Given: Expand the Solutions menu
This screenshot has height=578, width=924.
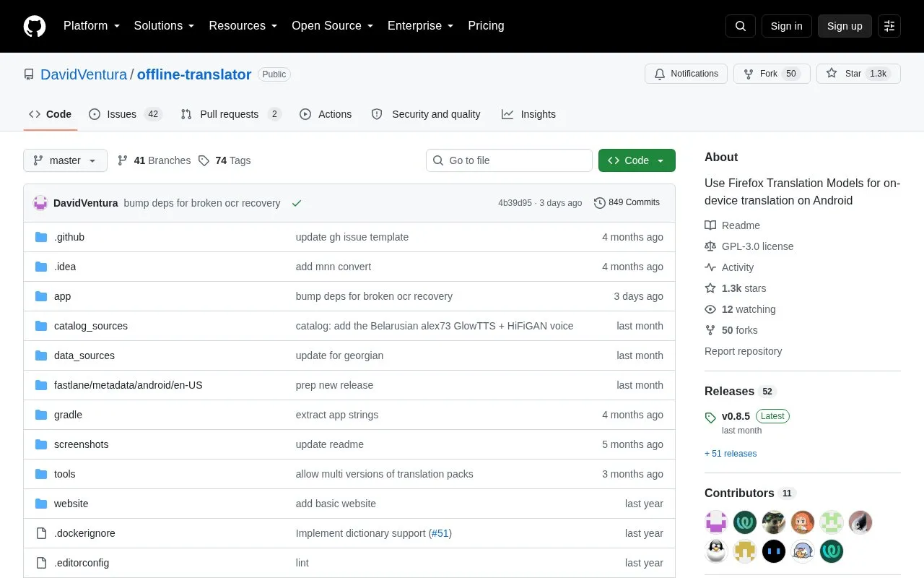Looking at the screenshot, I should pos(165,26).
